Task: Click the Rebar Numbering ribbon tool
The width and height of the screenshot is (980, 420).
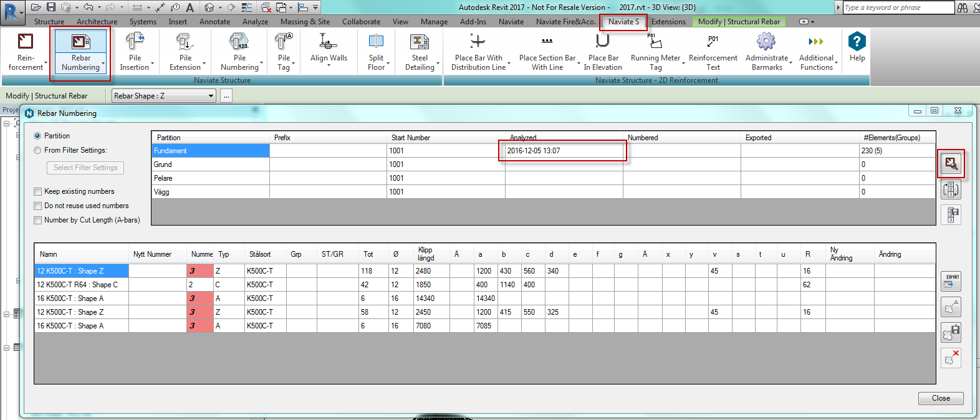Action: [80, 51]
